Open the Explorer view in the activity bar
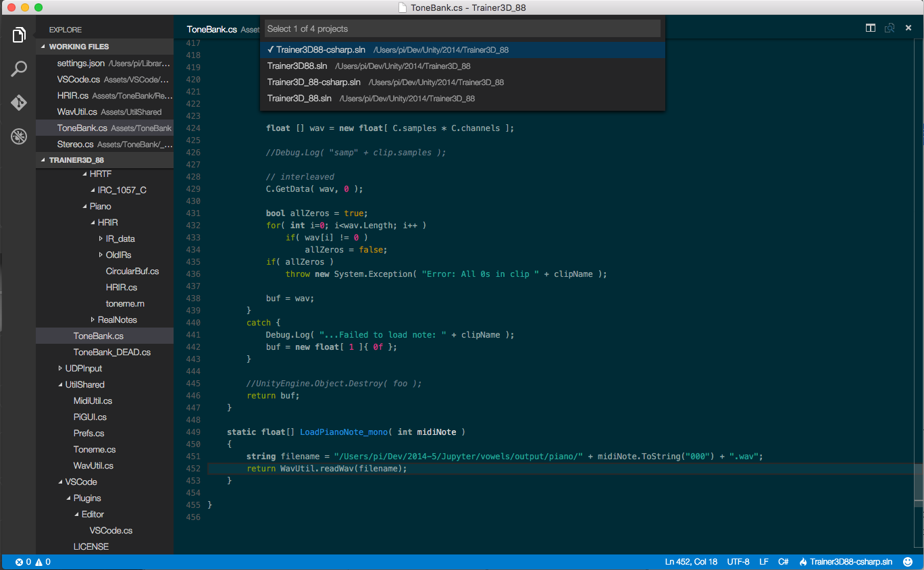The width and height of the screenshot is (924, 570). (x=19, y=35)
